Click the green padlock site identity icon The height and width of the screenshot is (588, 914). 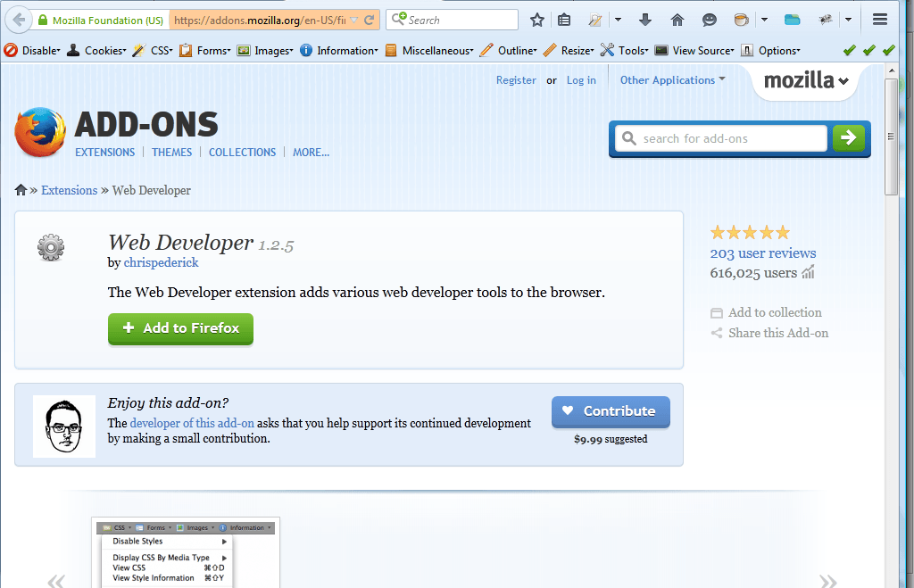tap(42, 21)
